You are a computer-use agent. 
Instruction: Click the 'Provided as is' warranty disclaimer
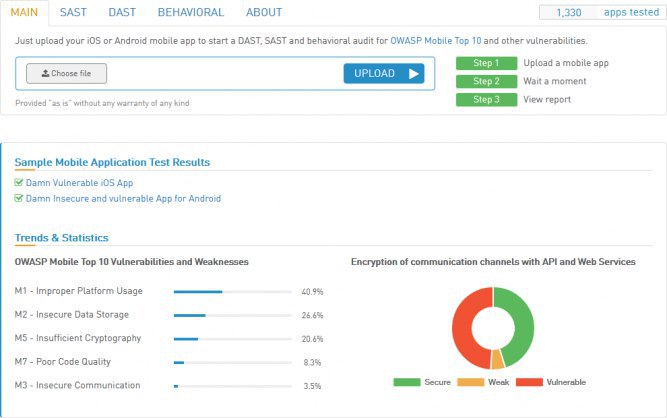[102, 103]
